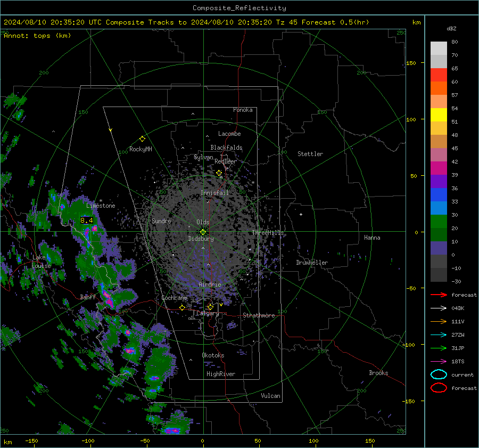The height and width of the screenshot is (448, 479).
Task: Click the yellow swatch between 54 and 51
Action: point(439,115)
